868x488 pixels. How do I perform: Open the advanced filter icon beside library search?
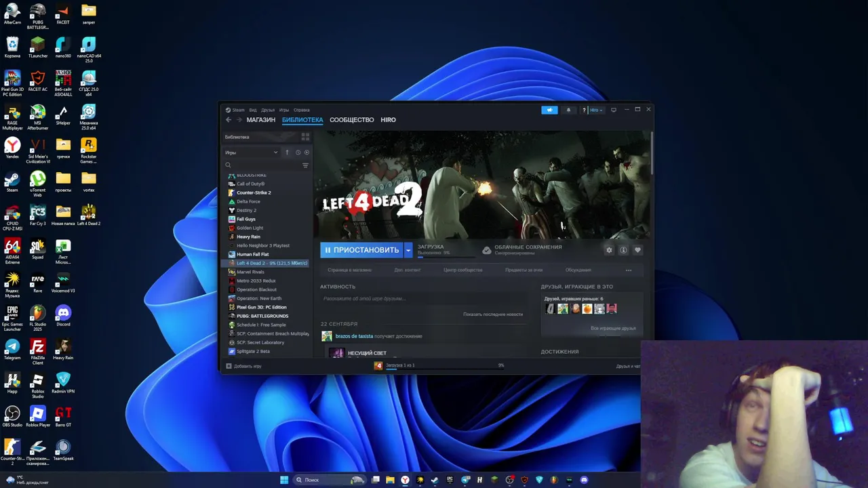305,165
